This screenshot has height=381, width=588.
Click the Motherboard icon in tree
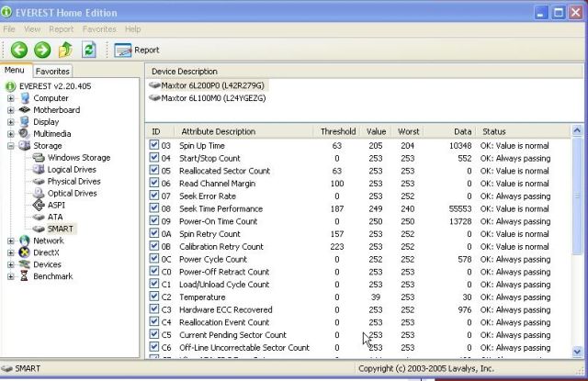coord(25,110)
